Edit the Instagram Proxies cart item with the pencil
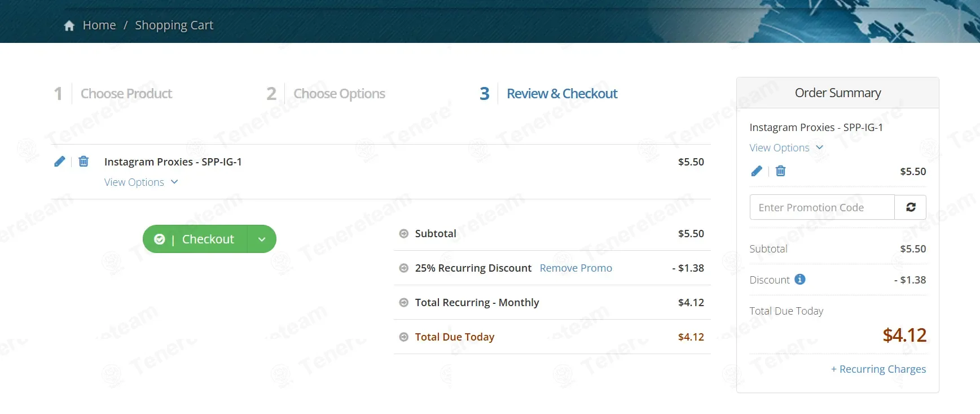The width and height of the screenshot is (980, 414). point(59,162)
